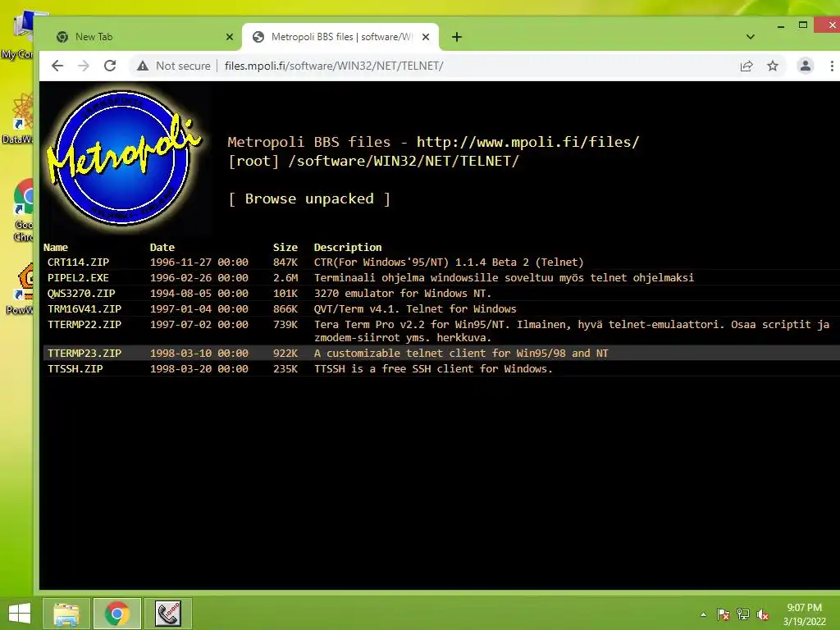Open File Explorer from the taskbar
840x630 pixels.
66,614
